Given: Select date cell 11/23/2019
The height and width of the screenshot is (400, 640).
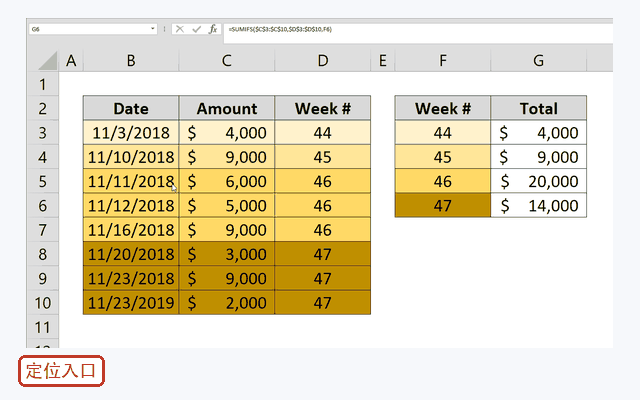Looking at the screenshot, I should (x=131, y=303).
